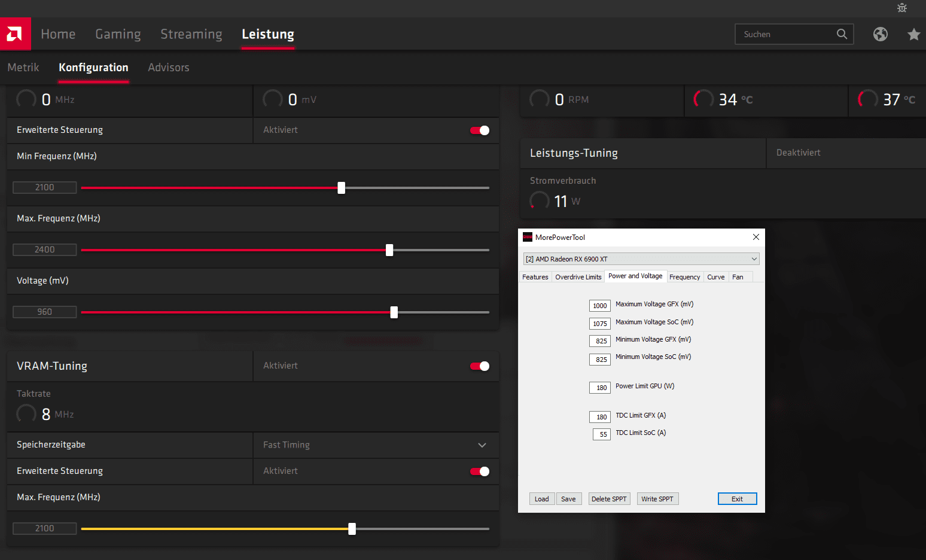
Task: Open MorePowerTool Fan tab
Action: 738,277
